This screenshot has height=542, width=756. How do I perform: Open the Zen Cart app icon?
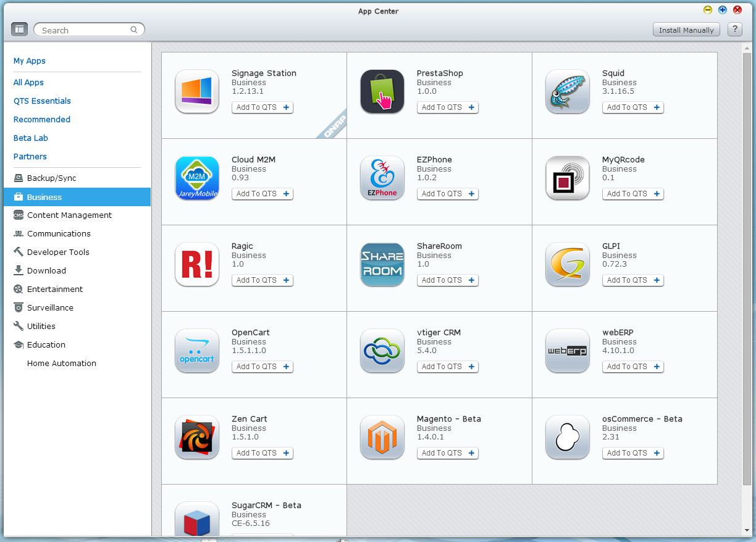click(197, 437)
